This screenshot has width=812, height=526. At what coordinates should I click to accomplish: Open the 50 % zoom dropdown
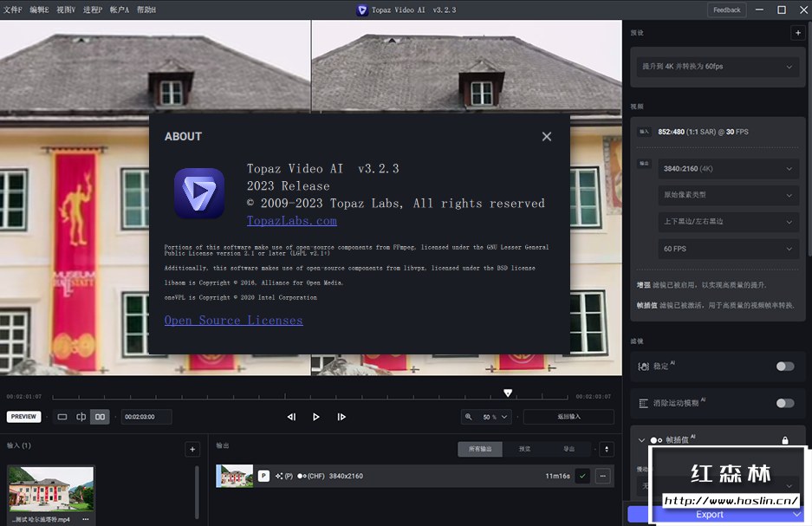[x=495, y=417]
